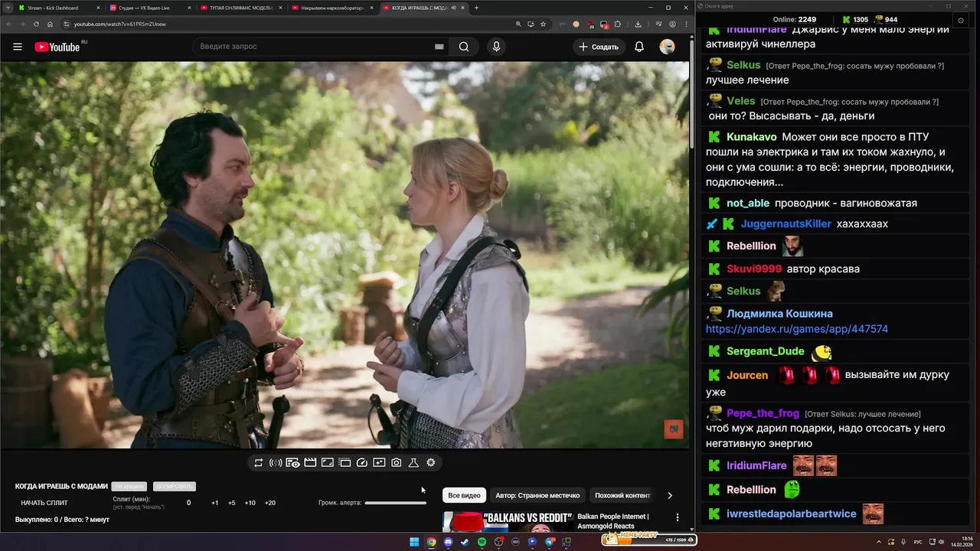Image resolution: width=980 pixels, height=551 pixels.
Task: Add +10 minutes to split
Action: tap(250, 503)
